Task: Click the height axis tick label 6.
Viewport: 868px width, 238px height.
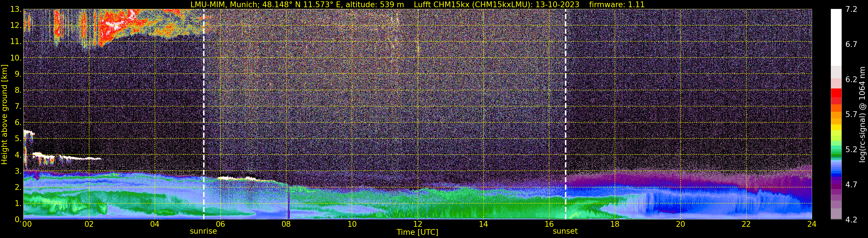Action: [x=18, y=122]
